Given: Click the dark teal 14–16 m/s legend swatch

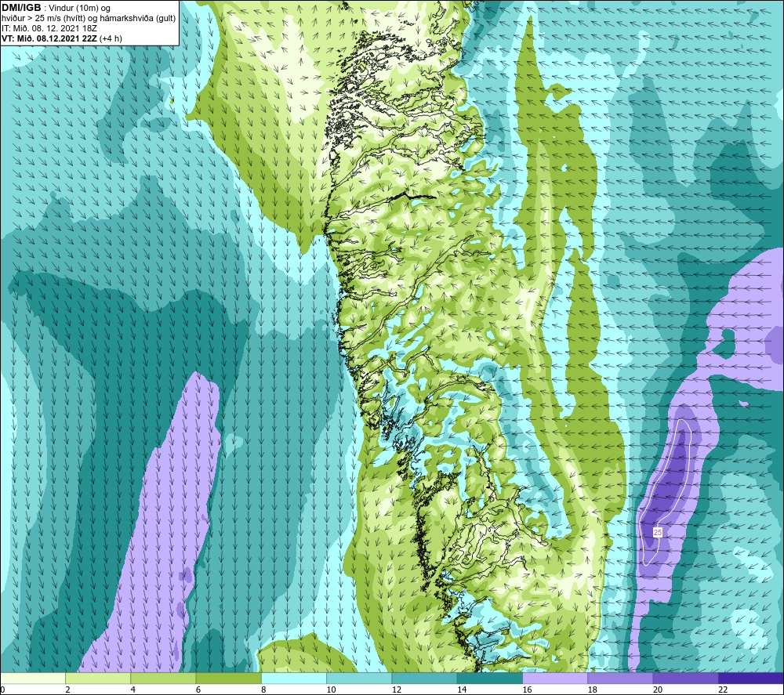Looking at the screenshot, I should (x=489, y=679).
